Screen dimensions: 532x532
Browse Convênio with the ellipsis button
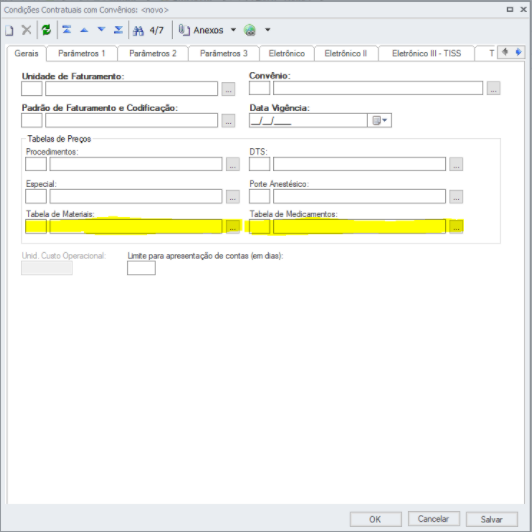coord(493,88)
